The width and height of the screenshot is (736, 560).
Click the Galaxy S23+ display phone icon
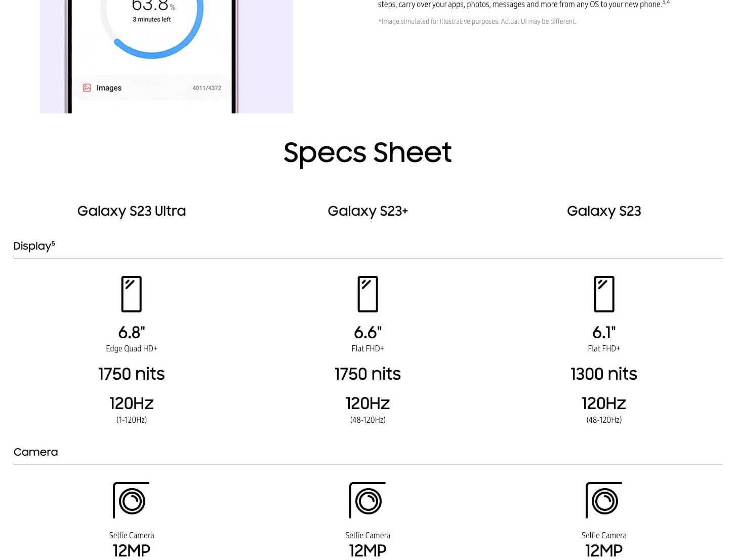368,294
